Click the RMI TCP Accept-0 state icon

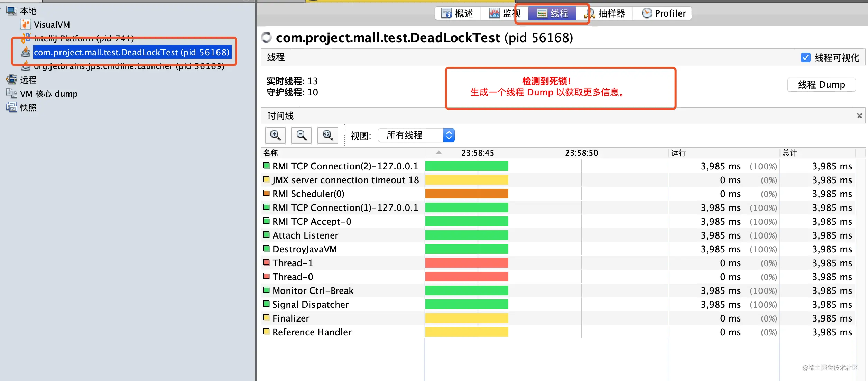click(266, 221)
